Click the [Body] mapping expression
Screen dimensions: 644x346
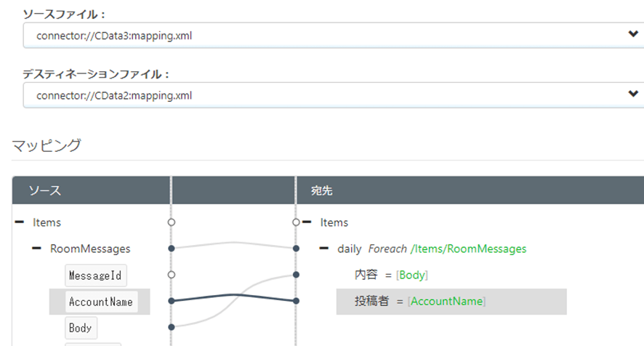[x=411, y=275]
